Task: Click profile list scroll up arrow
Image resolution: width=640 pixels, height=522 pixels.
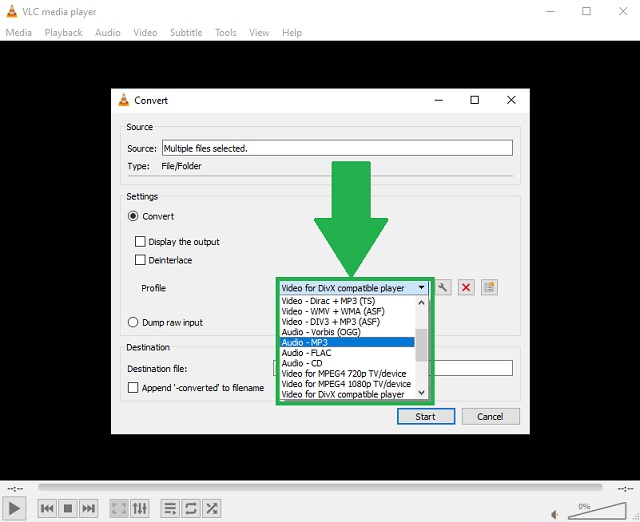Action: pos(421,302)
